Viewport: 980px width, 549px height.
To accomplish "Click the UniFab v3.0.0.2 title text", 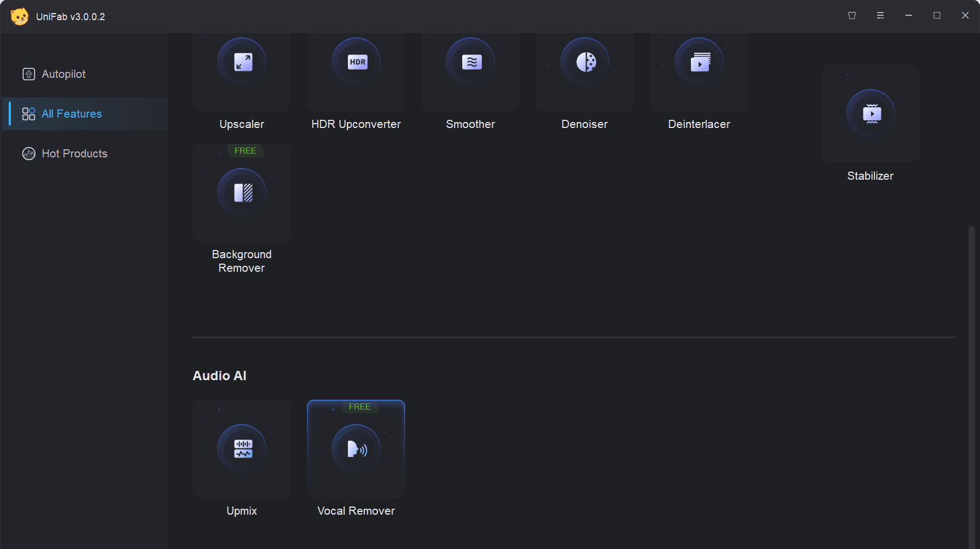I will pyautogui.click(x=71, y=17).
